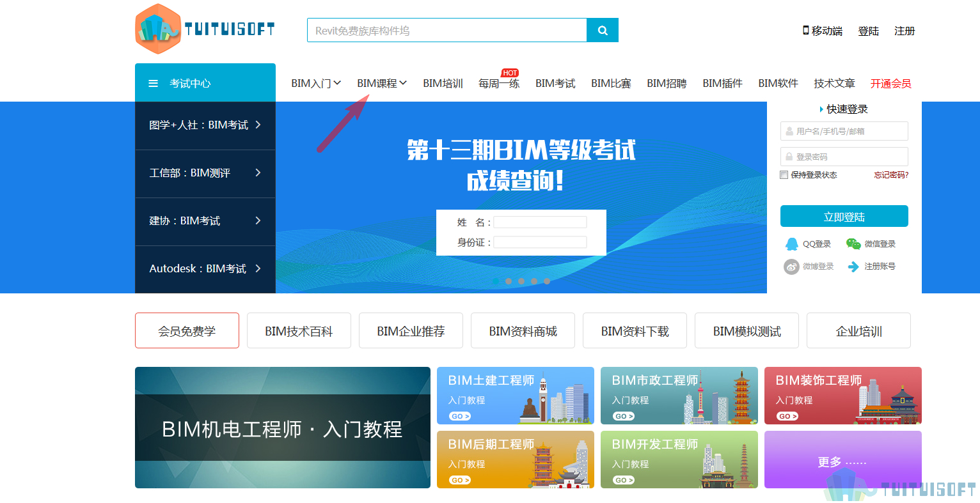Click the BIM技术百科 button
Viewport: 980px width, 503px height.
[x=299, y=330]
